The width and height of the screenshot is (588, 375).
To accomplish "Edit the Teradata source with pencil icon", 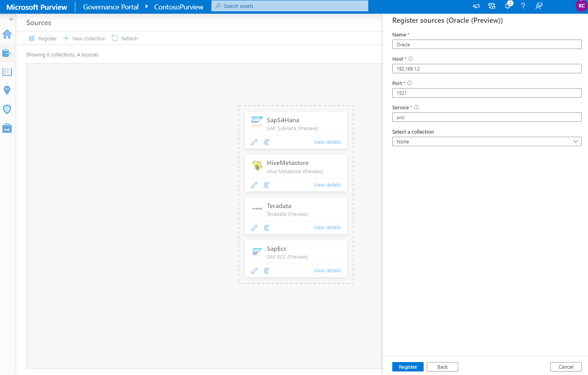I will [x=255, y=228].
